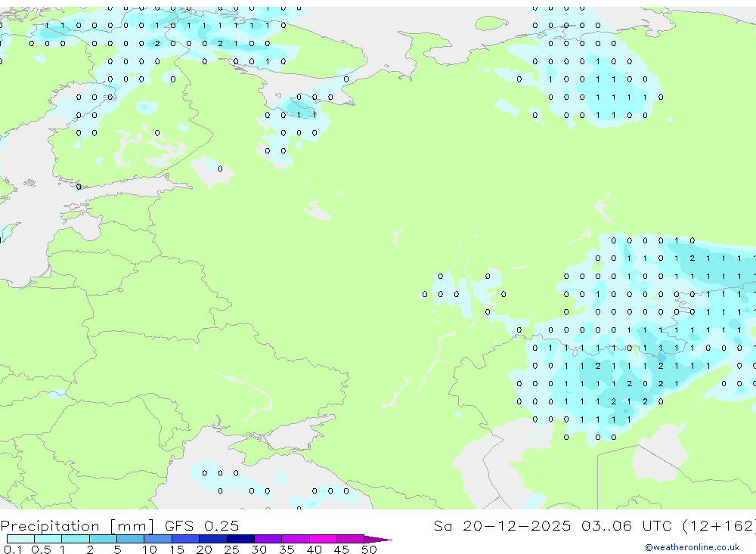Pick the 10–15 mm legend color segment

point(158,539)
